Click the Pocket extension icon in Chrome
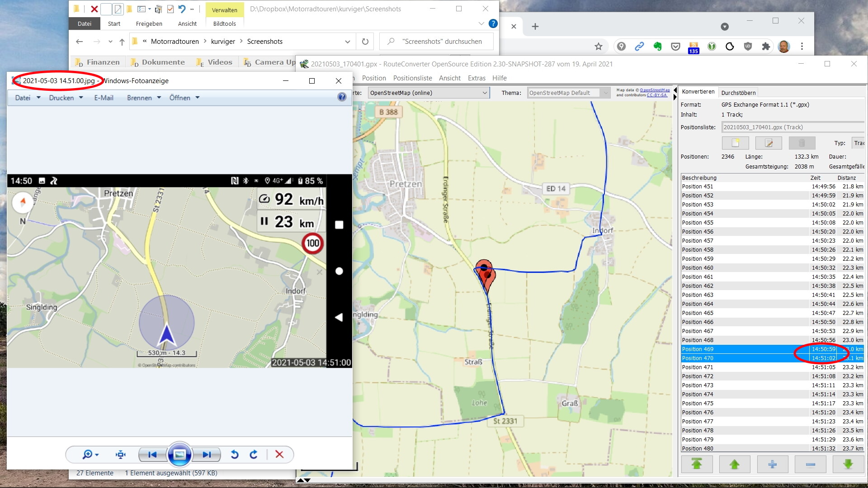This screenshot has height=488, width=868. pos(675,46)
